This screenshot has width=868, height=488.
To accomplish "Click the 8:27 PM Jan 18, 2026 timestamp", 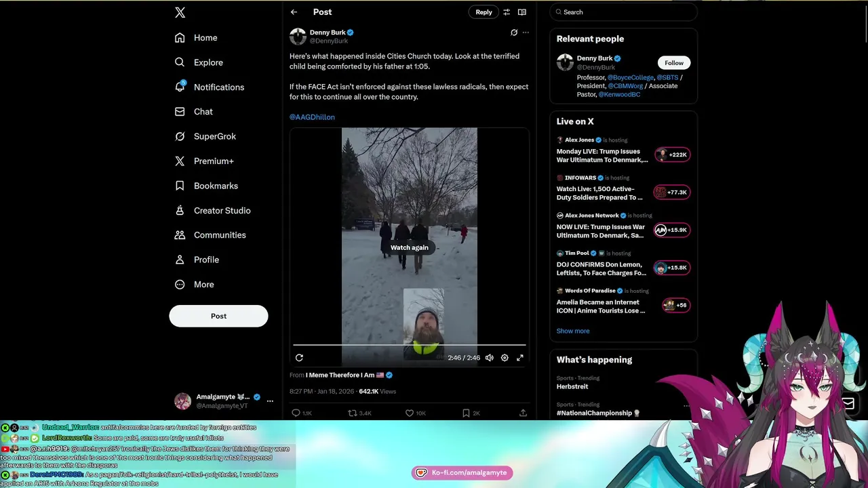I will tap(321, 392).
